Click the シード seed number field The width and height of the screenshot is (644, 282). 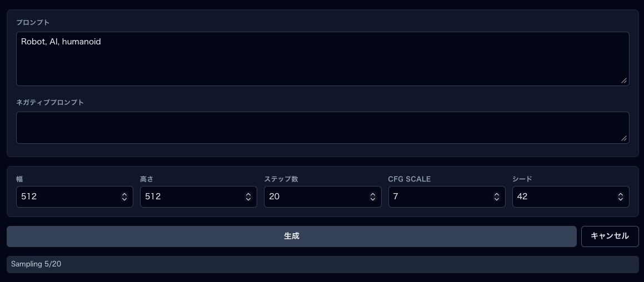(563, 197)
